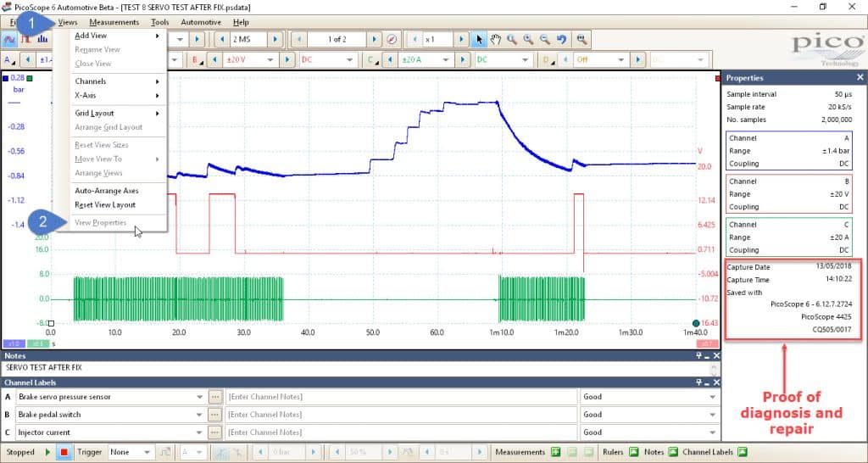
Task: Undo the last zoom
Action: [562, 39]
